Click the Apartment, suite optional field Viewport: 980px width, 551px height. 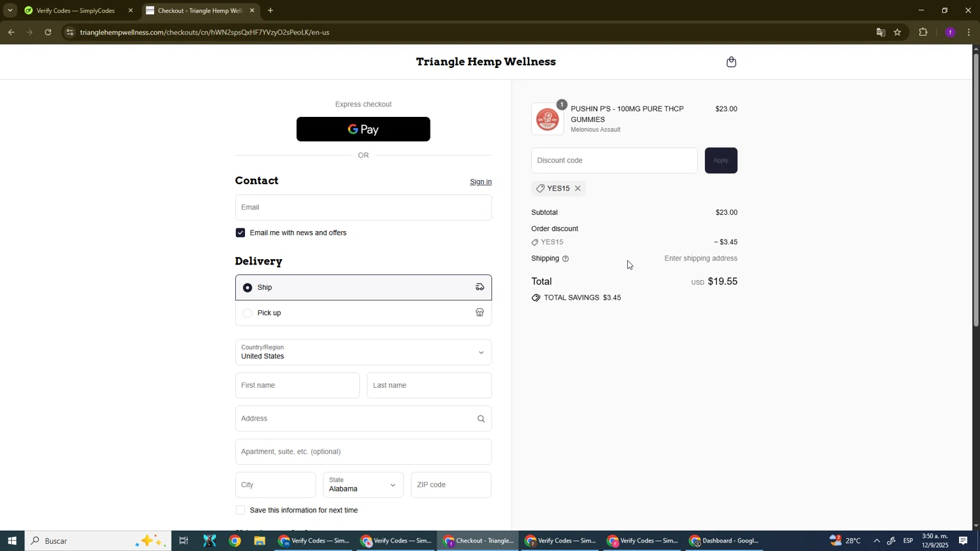[x=363, y=452]
